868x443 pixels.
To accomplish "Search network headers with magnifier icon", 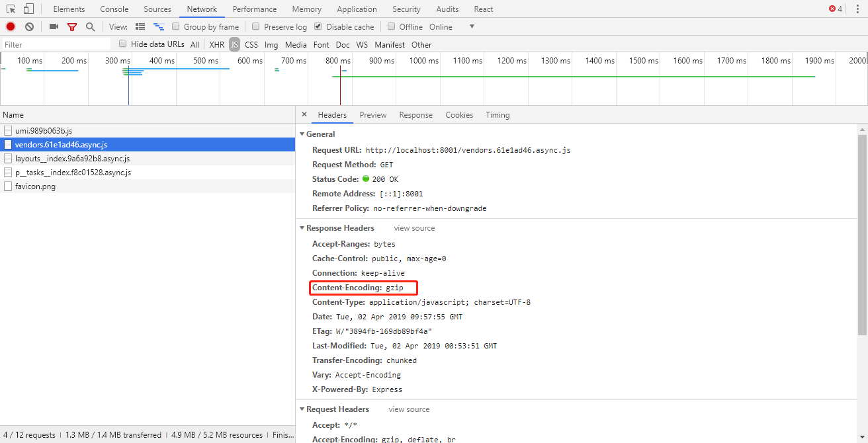I will point(89,26).
